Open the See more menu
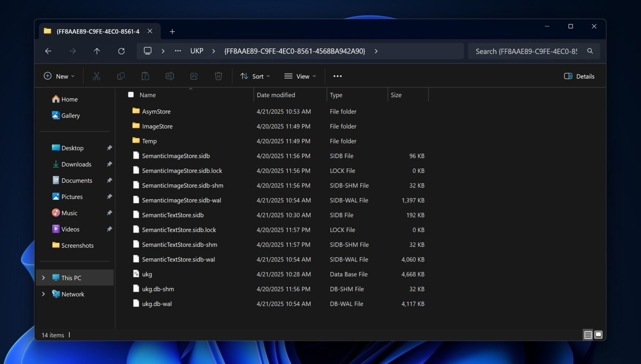Viewport: 641px width, 364px height. click(337, 76)
